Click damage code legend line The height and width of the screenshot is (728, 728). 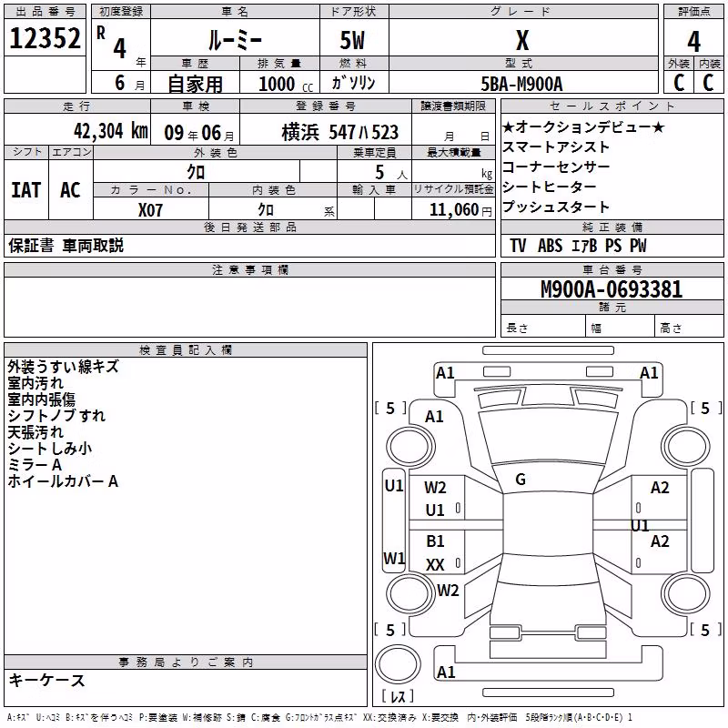point(319,717)
